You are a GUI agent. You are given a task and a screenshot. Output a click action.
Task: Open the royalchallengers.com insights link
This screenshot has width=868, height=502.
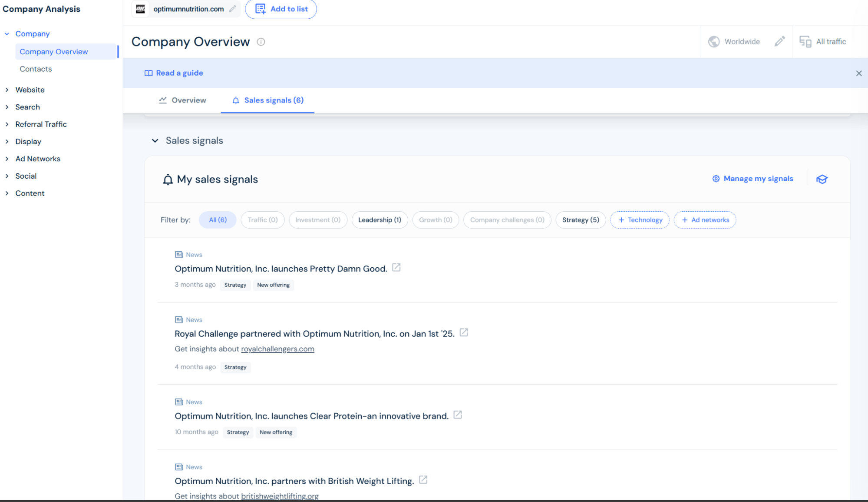coord(277,349)
